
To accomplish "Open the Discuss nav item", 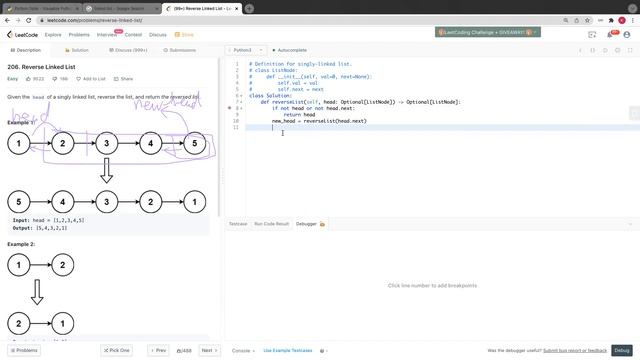I will [158, 35].
